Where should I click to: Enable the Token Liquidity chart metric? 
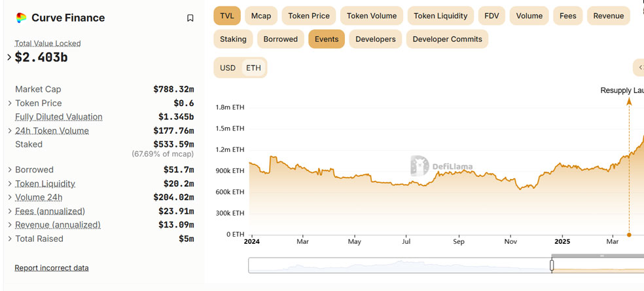440,16
